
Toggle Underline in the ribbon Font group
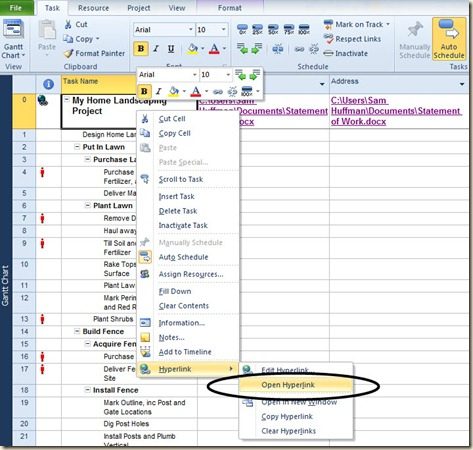[171, 49]
